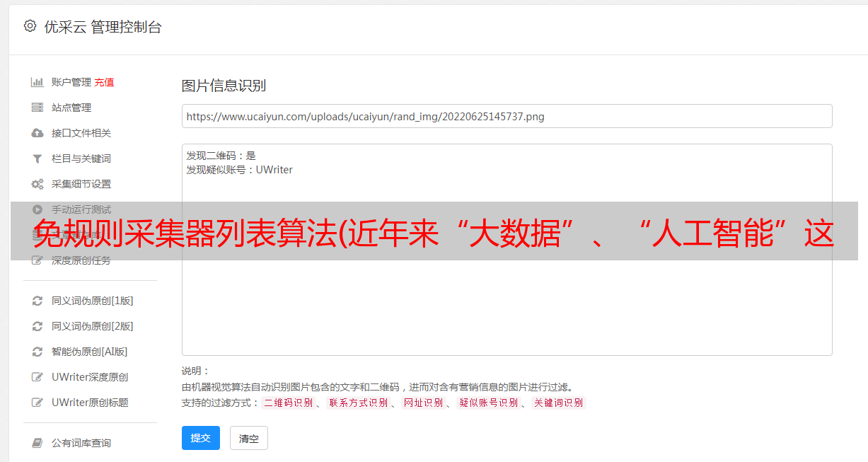Click the gears icon for 采集细节设置
Image resolution: width=868 pixels, height=462 pixels.
click(37, 184)
